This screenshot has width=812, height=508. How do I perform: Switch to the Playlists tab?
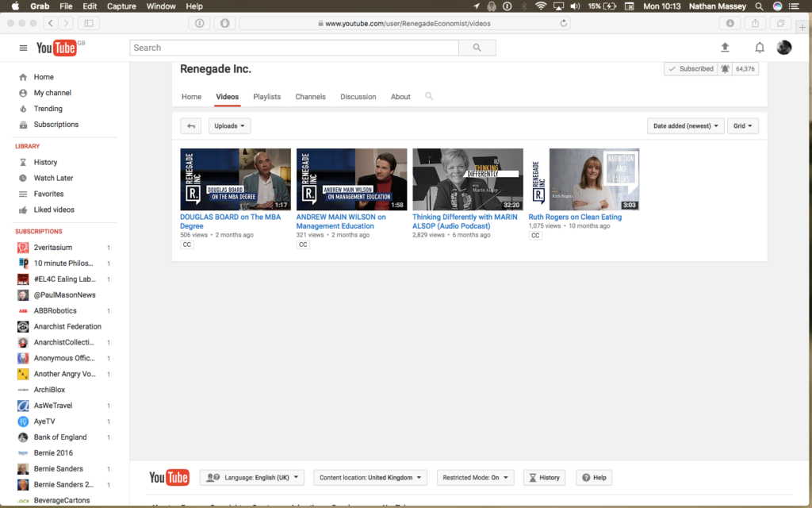point(266,97)
